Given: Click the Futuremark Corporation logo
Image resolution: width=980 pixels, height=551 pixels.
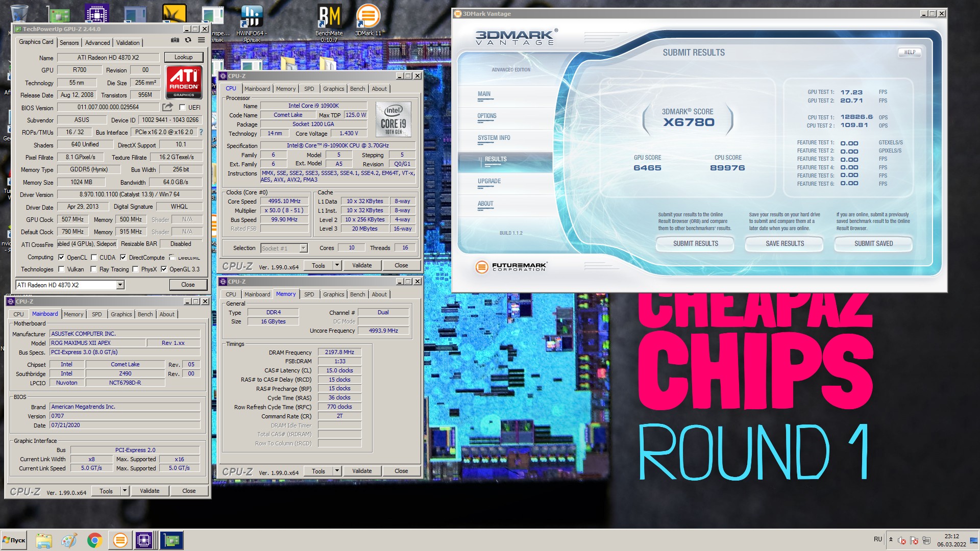Looking at the screenshot, I should pyautogui.click(x=511, y=266).
